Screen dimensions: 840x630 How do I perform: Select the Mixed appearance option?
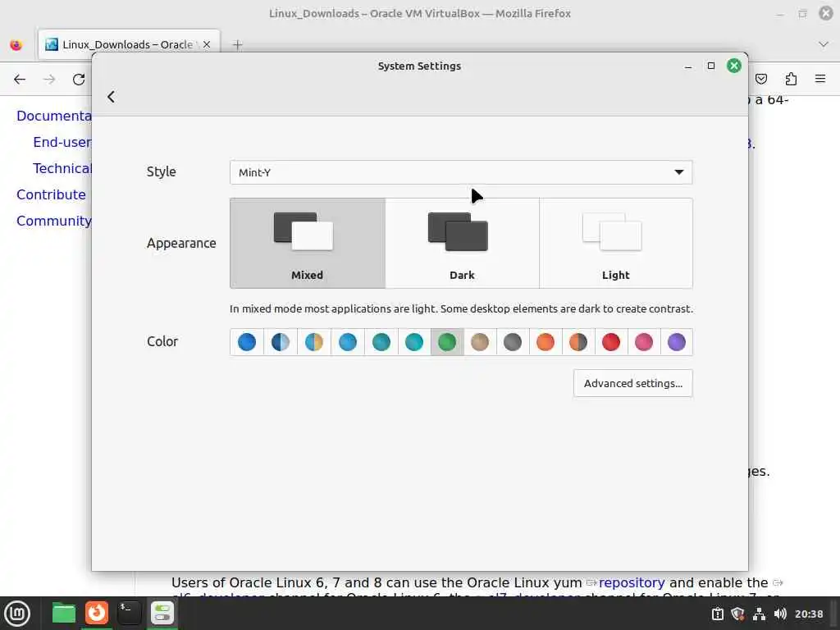coord(308,243)
